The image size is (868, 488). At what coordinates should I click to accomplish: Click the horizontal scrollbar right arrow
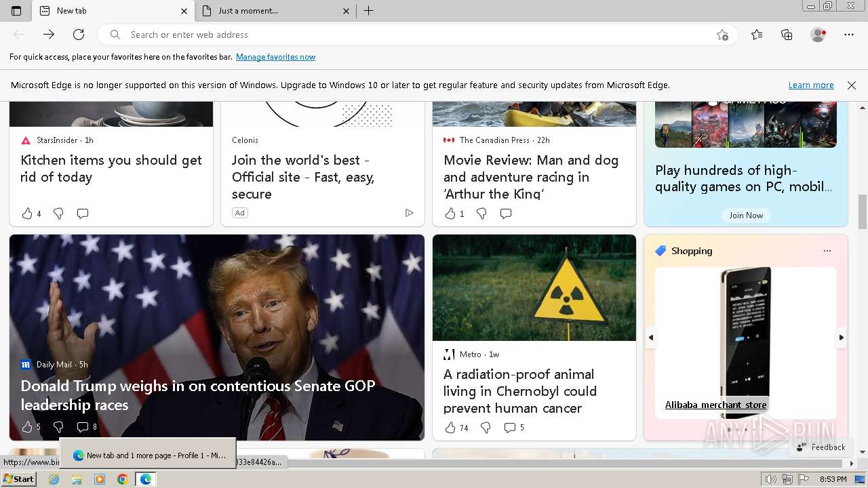coord(852,464)
